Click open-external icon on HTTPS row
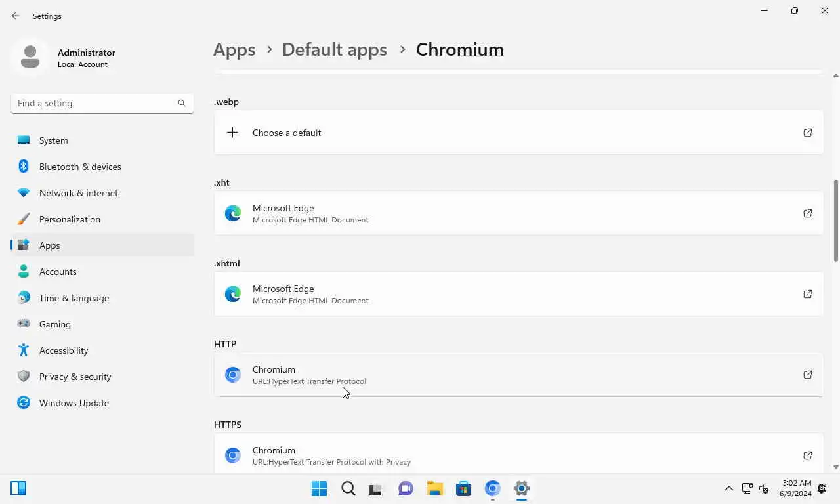This screenshot has width=840, height=504. click(x=808, y=455)
